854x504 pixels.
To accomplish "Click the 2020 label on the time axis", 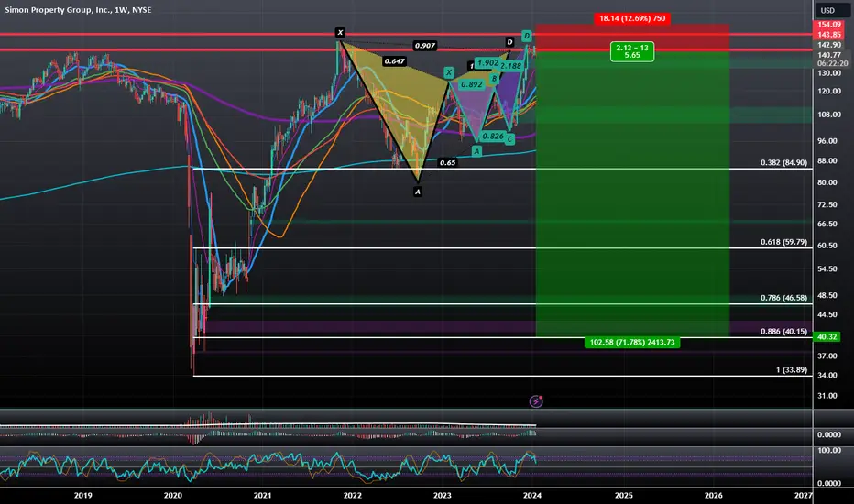I will [172, 495].
